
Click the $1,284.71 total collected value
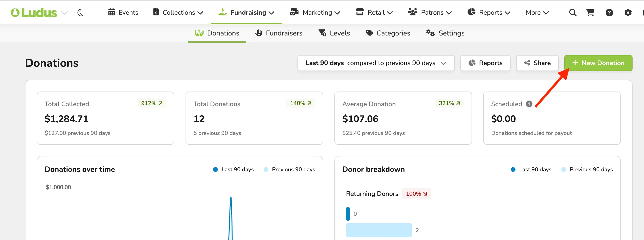(x=67, y=119)
